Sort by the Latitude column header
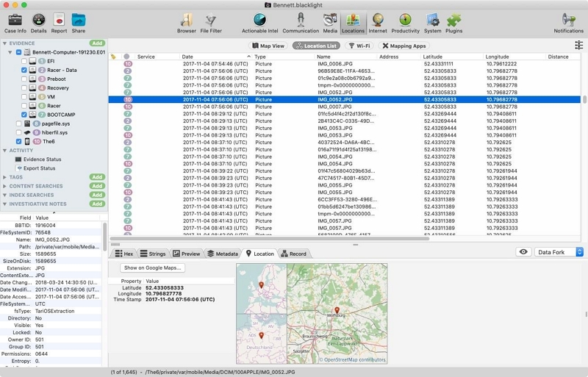 tap(451, 57)
